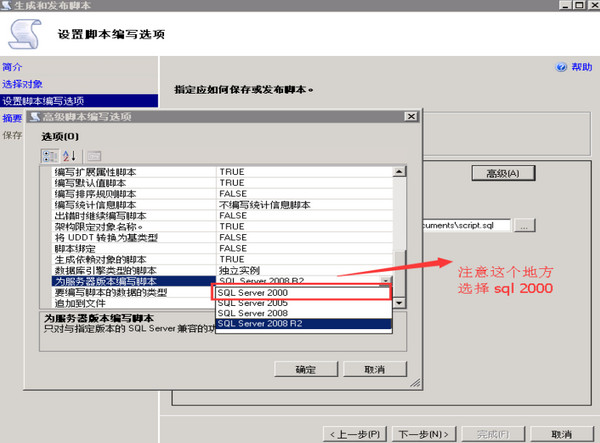Select the 设置脚本编写选项 step

(79, 101)
